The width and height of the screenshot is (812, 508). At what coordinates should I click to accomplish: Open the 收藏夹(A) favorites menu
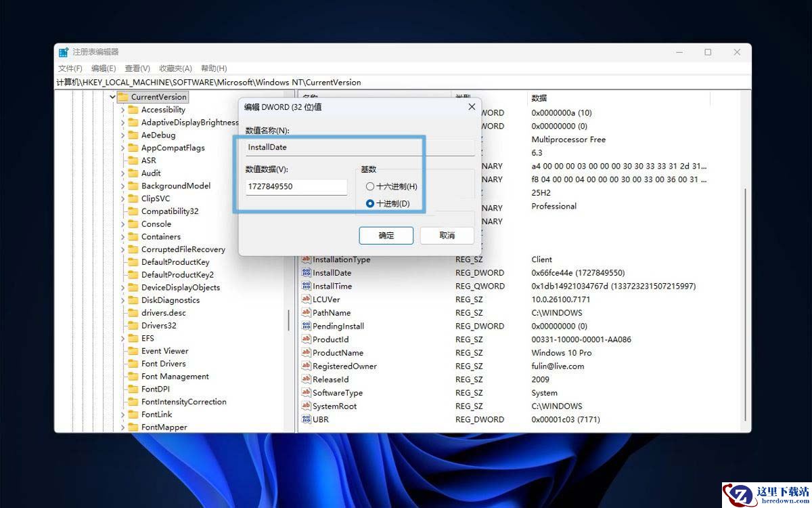click(x=175, y=68)
